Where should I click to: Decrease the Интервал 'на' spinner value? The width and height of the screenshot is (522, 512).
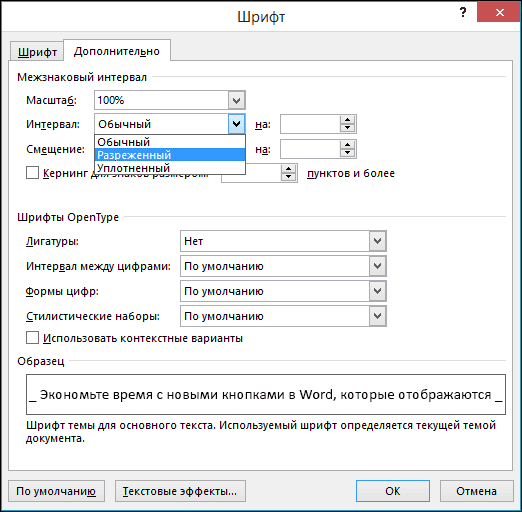coord(347,128)
